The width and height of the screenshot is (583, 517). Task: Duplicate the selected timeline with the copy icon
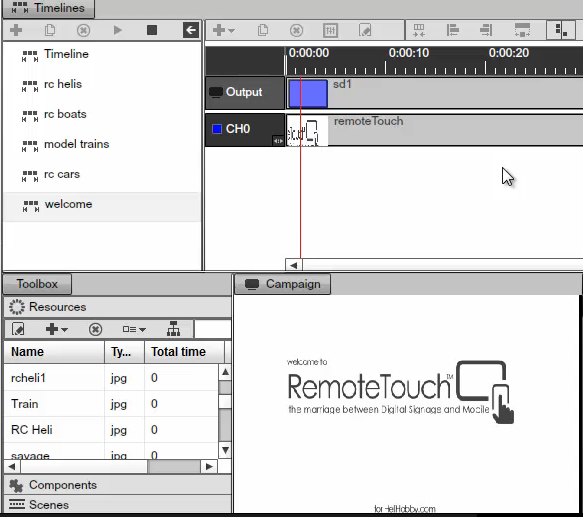(x=50, y=30)
